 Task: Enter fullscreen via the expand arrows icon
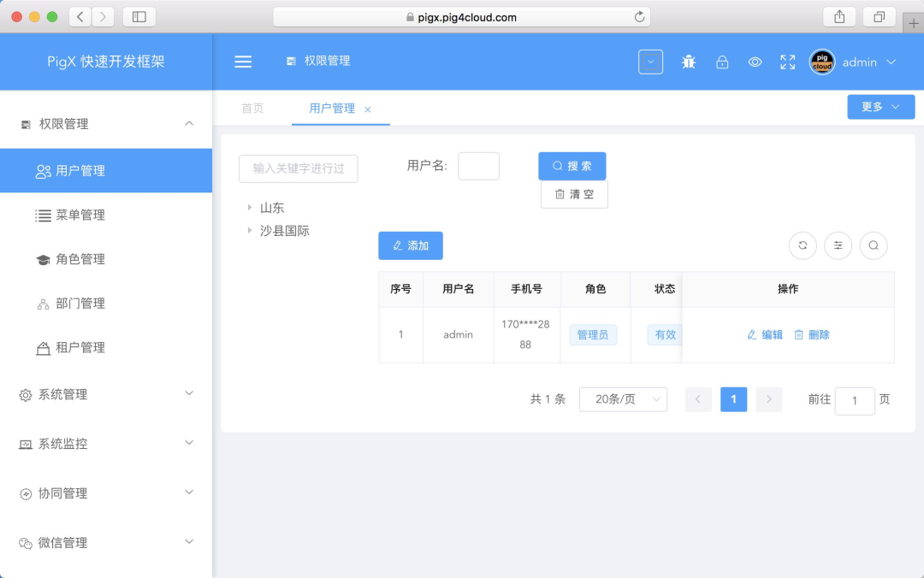click(x=787, y=61)
